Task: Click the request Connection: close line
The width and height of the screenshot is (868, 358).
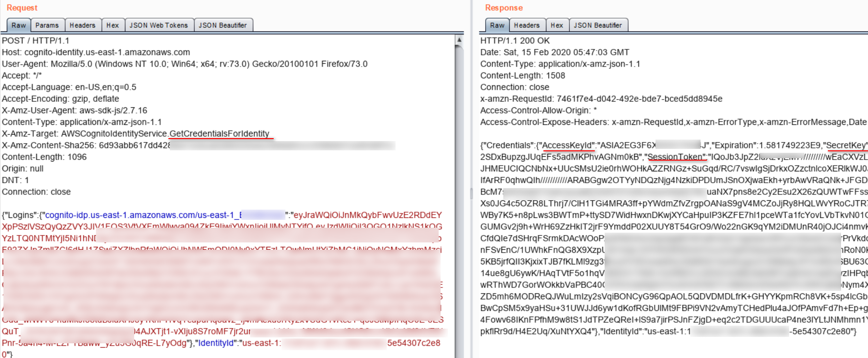Action: (36, 192)
